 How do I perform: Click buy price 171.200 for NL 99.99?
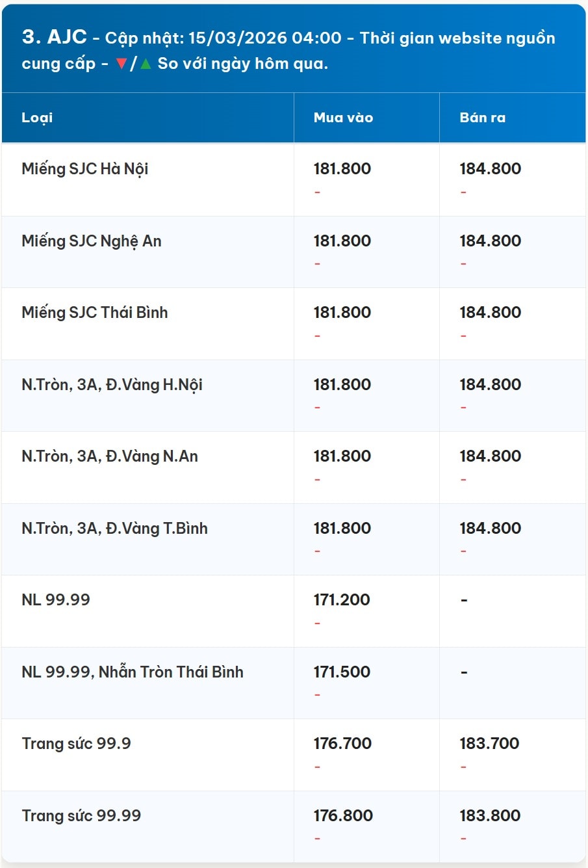click(342, 600)
